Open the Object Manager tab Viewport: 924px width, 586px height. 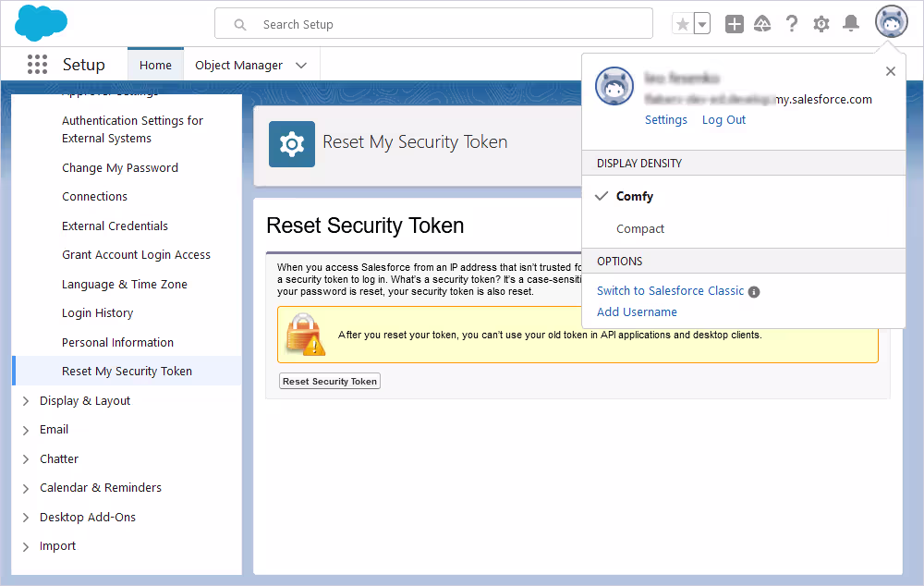(x=239, y=65)
